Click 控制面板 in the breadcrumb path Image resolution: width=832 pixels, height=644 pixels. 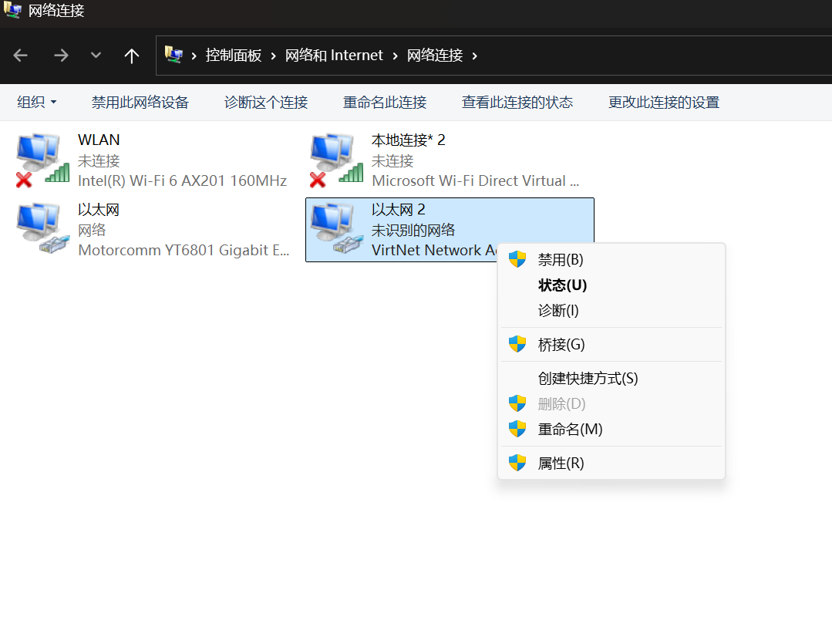[234, 56]
